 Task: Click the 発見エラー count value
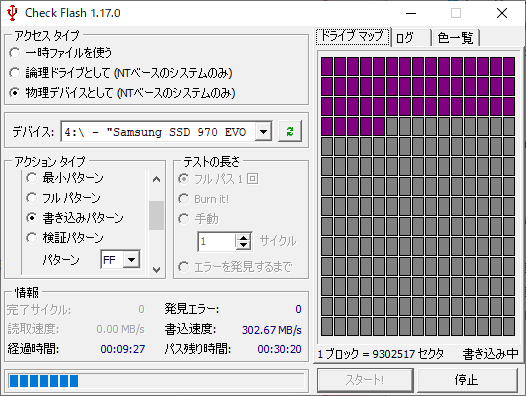[x=298, y=309]
